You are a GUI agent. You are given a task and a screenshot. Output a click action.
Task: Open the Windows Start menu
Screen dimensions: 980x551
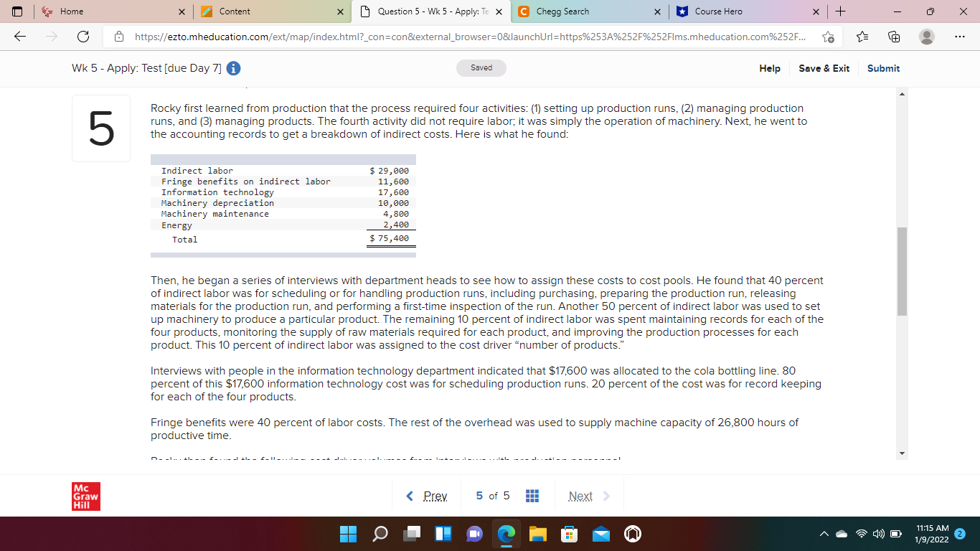(348, 534)
